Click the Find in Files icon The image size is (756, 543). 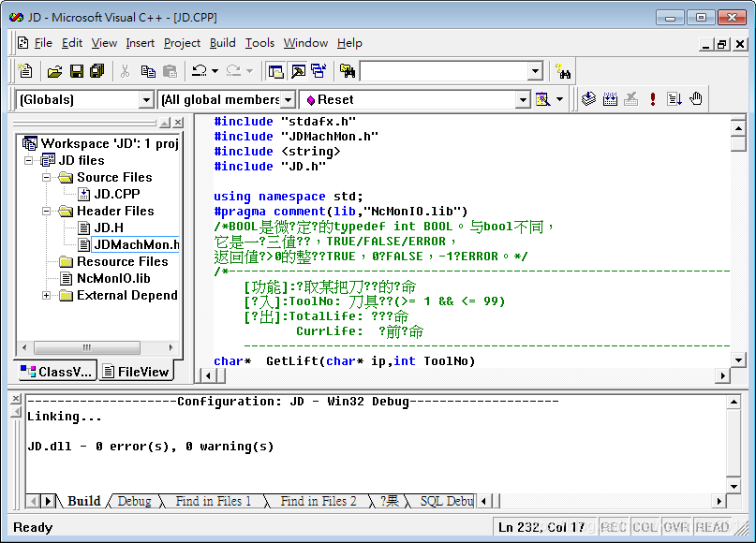point(348,71)
